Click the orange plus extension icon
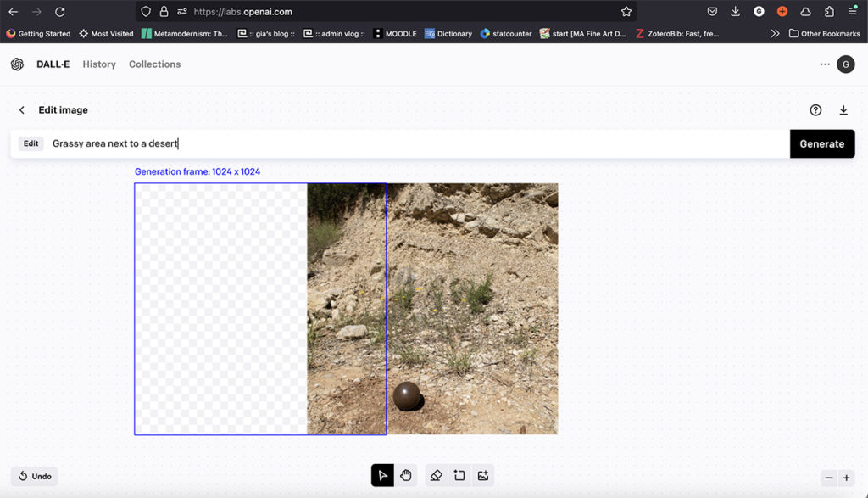 (x=782, y=12)
